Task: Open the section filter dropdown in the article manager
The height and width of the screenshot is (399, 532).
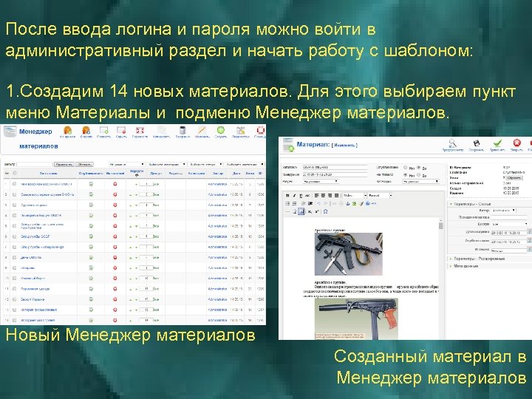Action: coord(126,164)
